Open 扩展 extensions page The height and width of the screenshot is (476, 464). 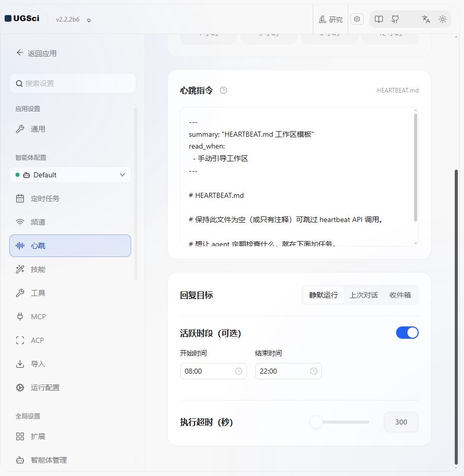(70, 436)
